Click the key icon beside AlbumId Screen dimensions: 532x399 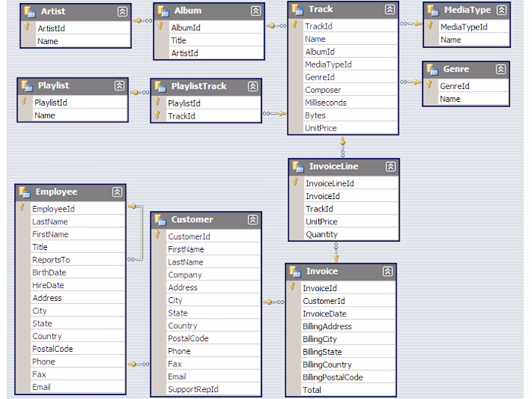coord(160,26)
